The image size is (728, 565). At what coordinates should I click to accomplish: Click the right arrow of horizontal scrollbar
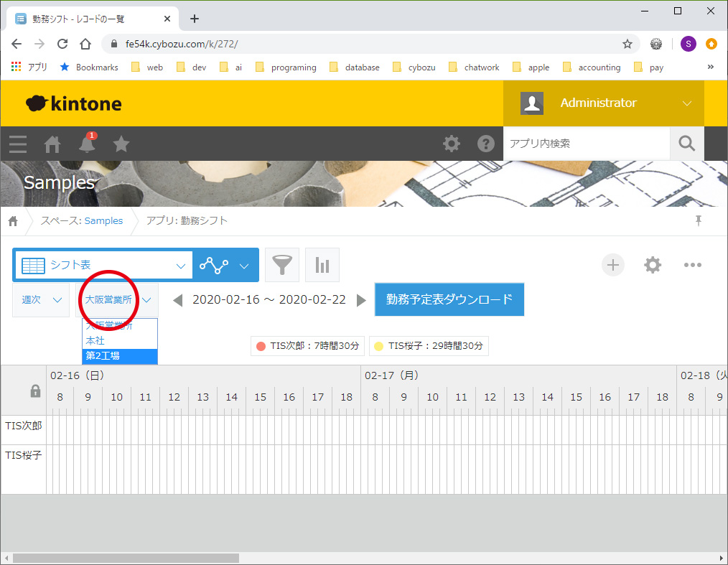coord(722,558)
